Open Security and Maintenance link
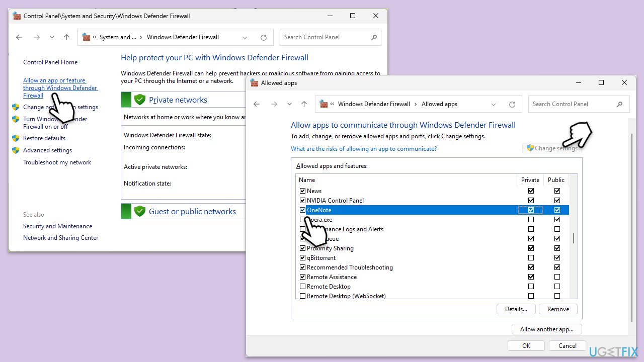Screen dimensions: 644x362 57,226
